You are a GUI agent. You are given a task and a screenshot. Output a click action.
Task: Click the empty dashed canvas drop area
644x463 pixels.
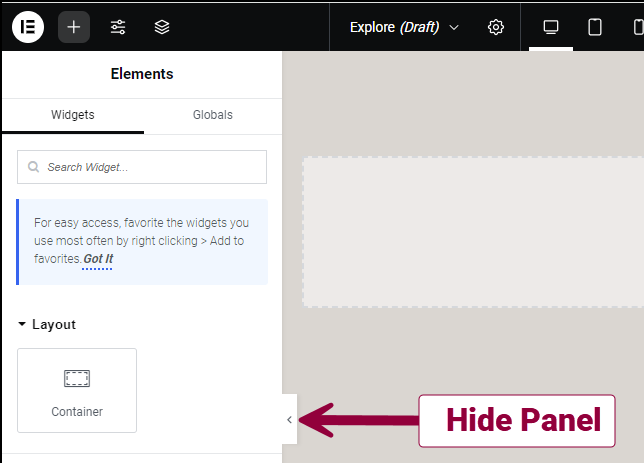473,232
